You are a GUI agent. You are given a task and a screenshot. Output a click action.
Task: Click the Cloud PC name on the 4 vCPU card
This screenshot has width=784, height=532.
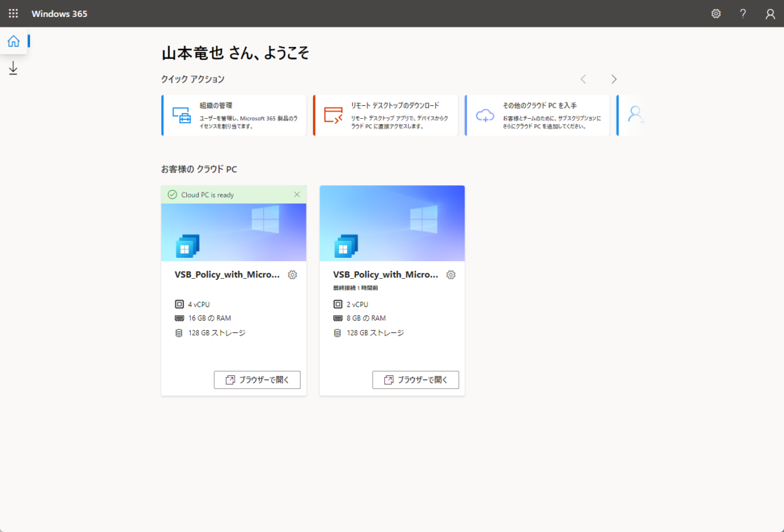click(227, 275)
